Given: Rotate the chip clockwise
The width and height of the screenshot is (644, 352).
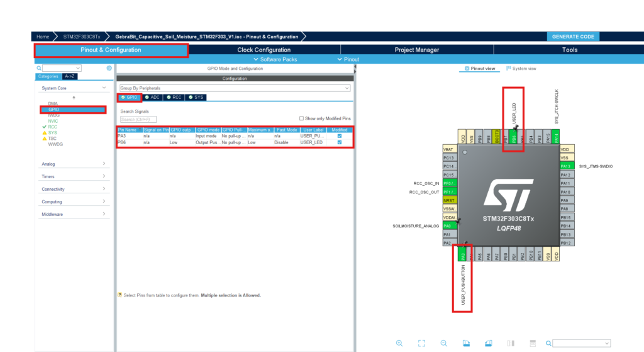Looking at the screenshot, I should pyautogui.click(x=466, y=343).
